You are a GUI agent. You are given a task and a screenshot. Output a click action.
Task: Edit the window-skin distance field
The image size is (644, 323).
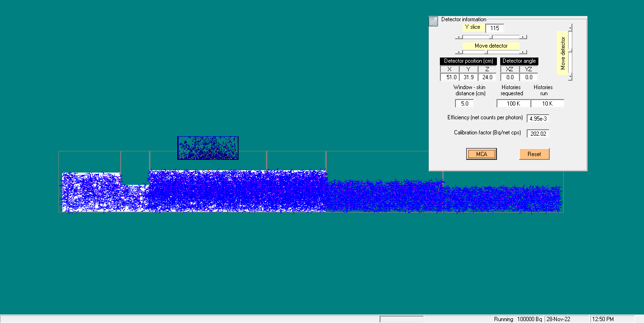pos(464,104)
